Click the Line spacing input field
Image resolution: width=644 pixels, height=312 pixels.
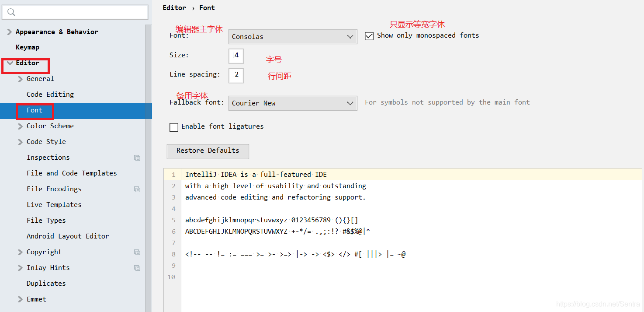pos(236,75)
